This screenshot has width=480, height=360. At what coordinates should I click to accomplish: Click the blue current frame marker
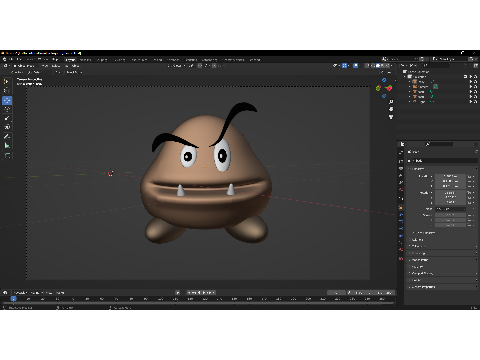pos(13,299)
